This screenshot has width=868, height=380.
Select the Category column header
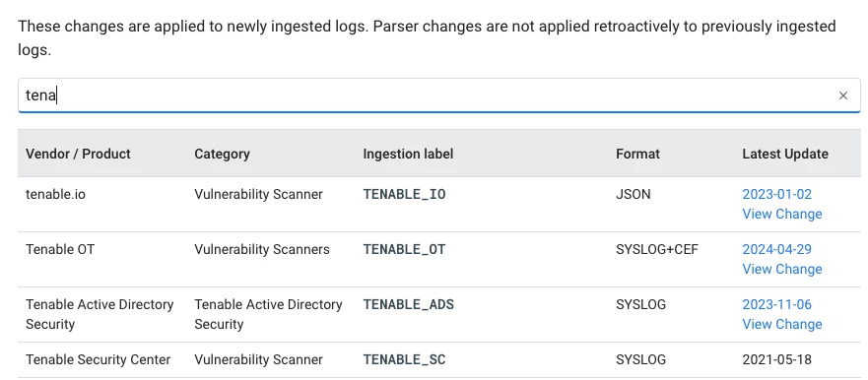click(222, 154)
